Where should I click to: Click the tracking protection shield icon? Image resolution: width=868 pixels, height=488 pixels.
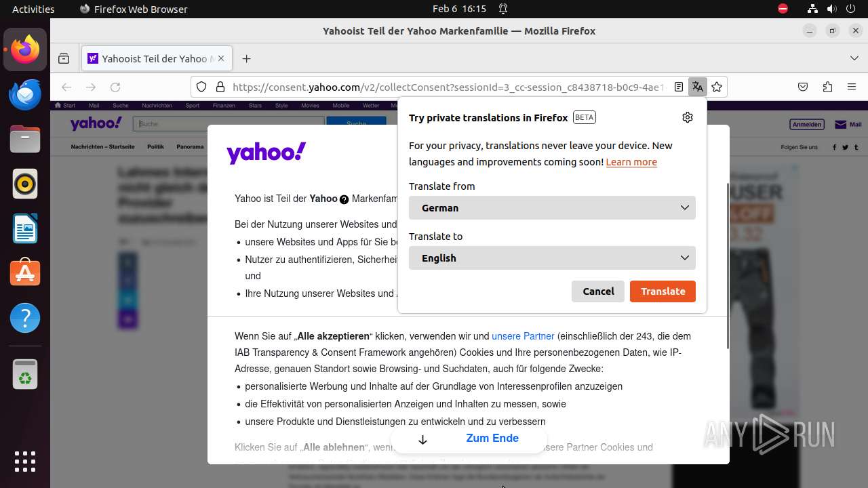(201, 87)
